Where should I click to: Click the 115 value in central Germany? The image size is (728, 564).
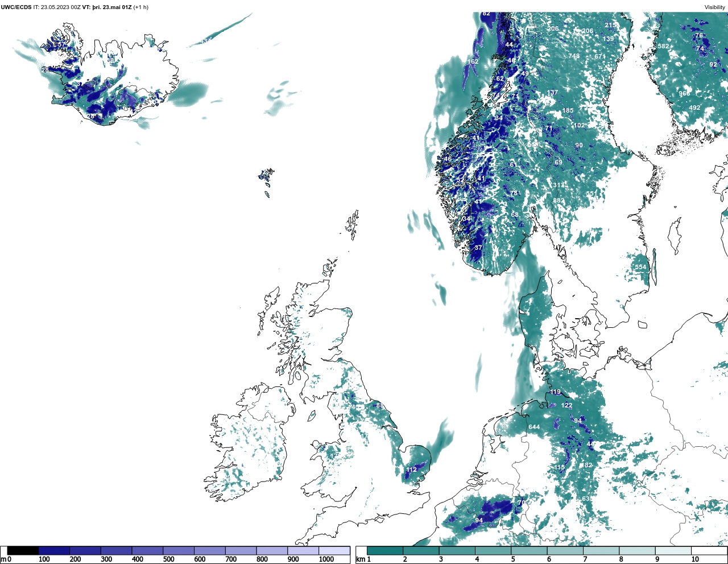point(560,467)
